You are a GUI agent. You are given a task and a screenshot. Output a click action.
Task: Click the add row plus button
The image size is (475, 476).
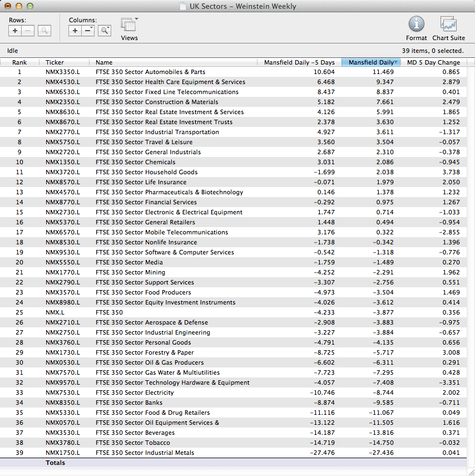[x=15, y=31]
